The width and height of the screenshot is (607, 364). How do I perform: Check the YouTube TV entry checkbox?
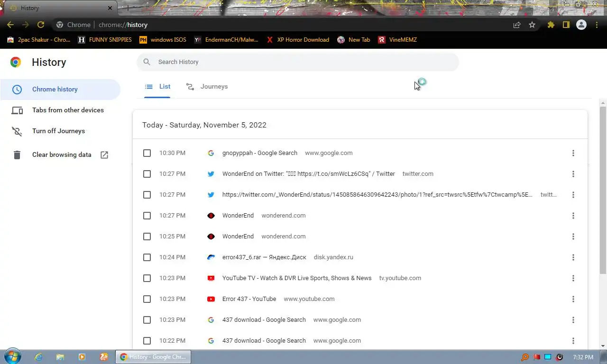147,278
